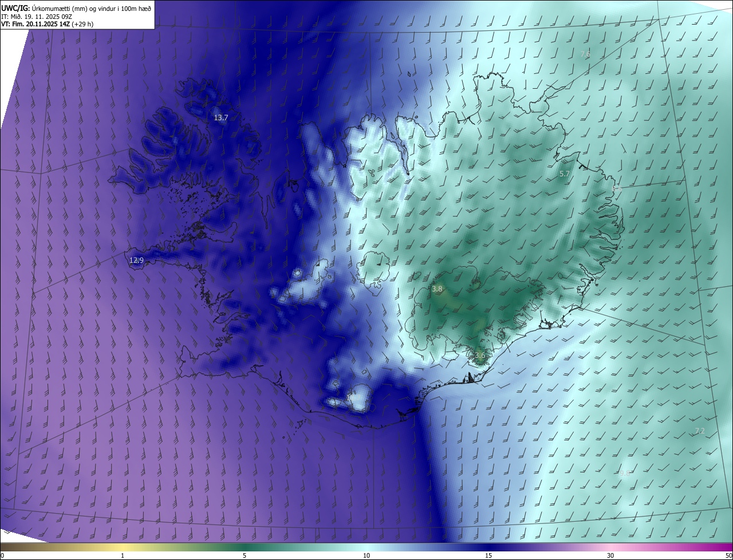Click the map title starting with UWC/IG

[x=76, y=7]
